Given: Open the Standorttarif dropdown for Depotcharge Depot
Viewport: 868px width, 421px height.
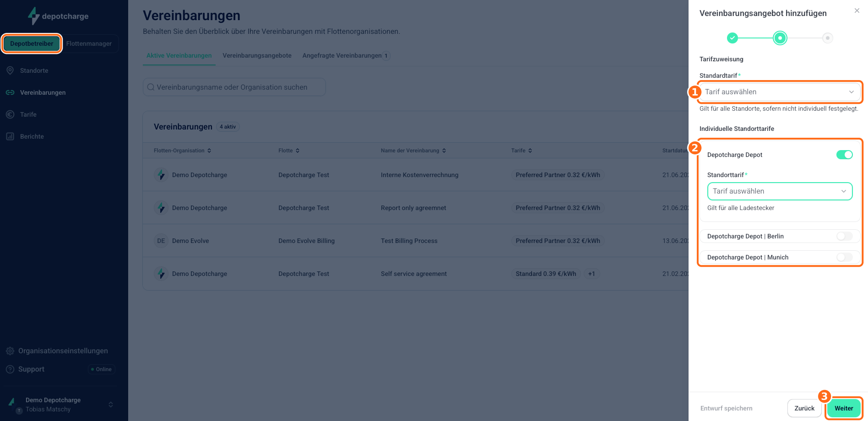Looking at the screenshot, I should [x=780, y=191].
